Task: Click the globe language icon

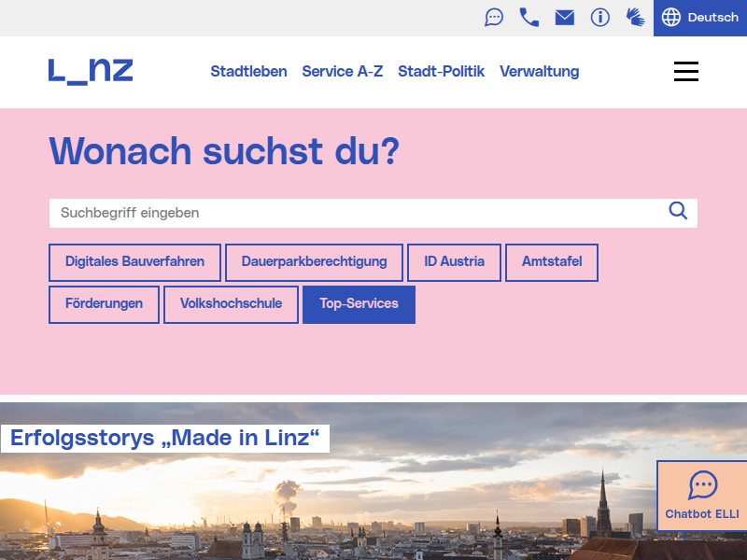Action: click(671, 18)
